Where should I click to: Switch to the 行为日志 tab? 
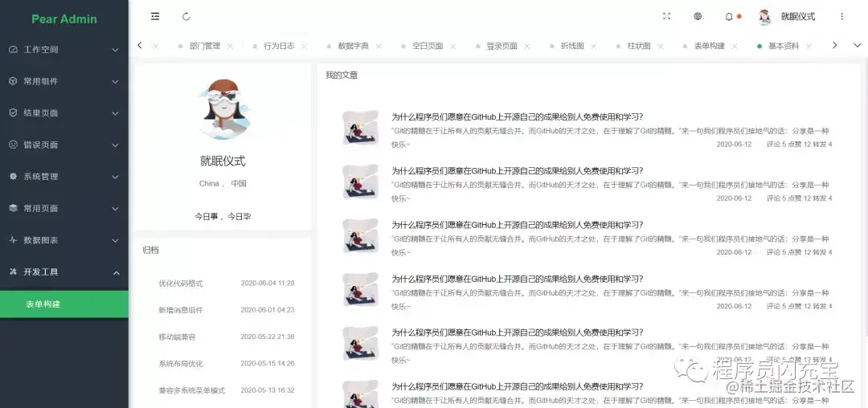click(x=279, y=47)
